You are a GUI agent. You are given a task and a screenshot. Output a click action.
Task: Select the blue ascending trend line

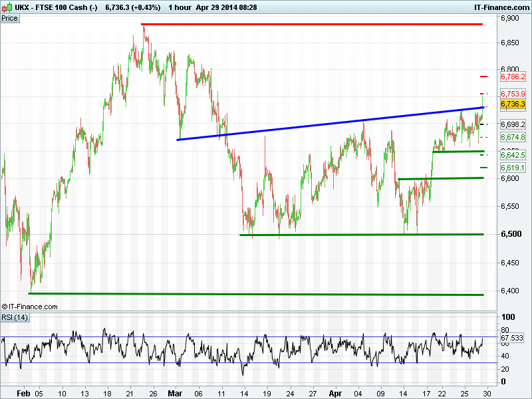click(331, 124)
